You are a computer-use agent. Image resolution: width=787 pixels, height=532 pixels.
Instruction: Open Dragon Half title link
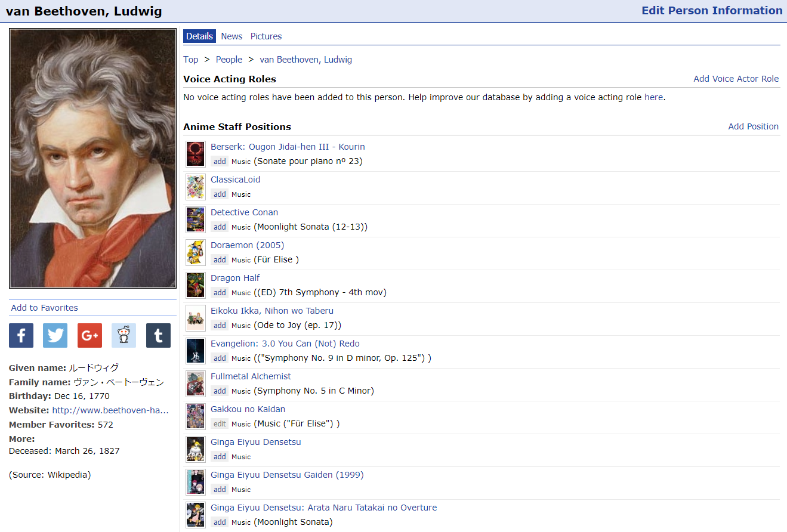point(235,278)
